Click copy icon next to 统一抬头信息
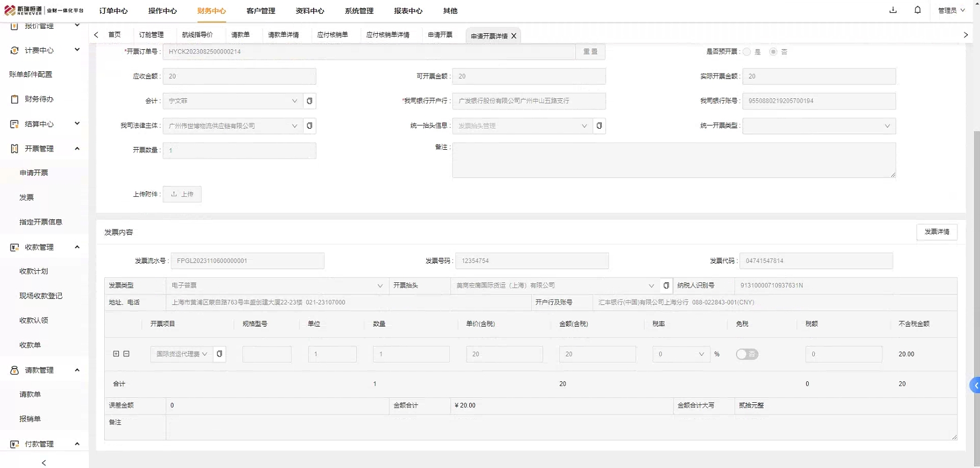The width and height of the screenshot is (980, 468). [599, 126]
